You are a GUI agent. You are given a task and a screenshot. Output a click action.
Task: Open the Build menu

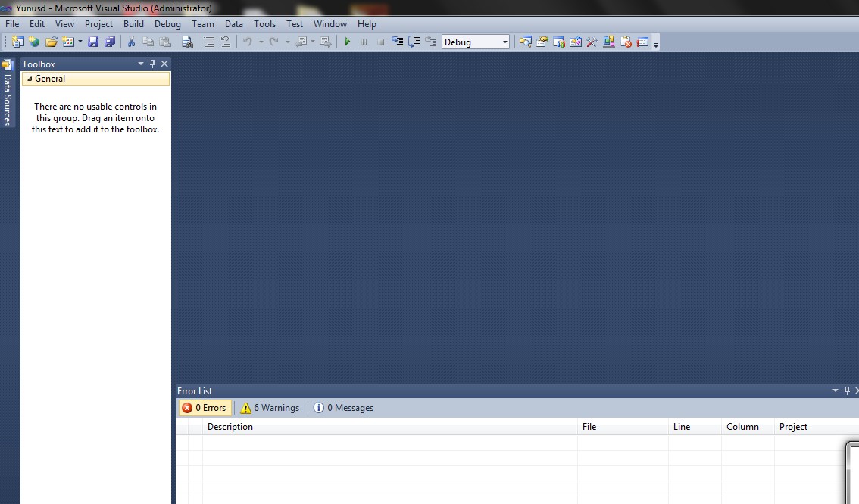133,24
